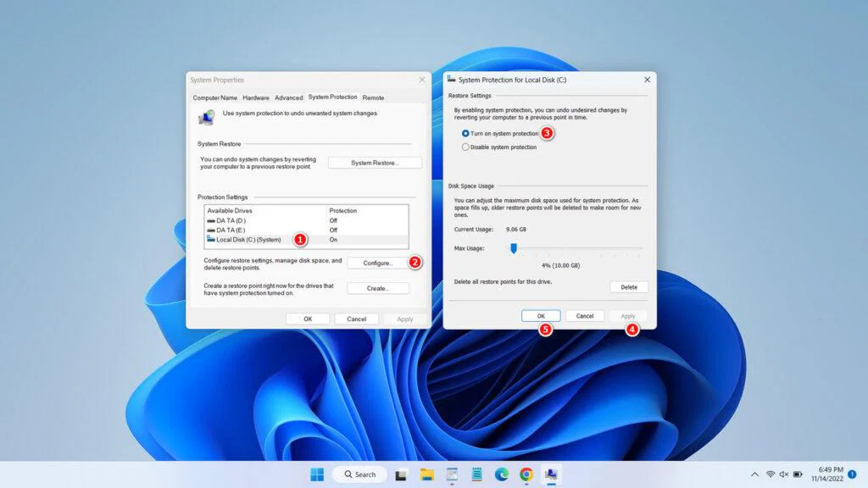The height and width of the screenshot is (488, 868).
Task: Open the Notepad icon on the taskbar
Action: (476, 474)
